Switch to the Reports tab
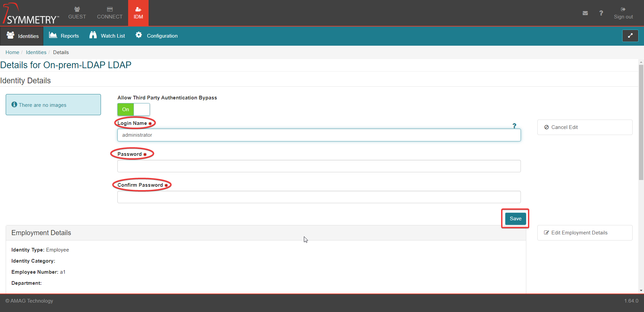 (64, 36)
